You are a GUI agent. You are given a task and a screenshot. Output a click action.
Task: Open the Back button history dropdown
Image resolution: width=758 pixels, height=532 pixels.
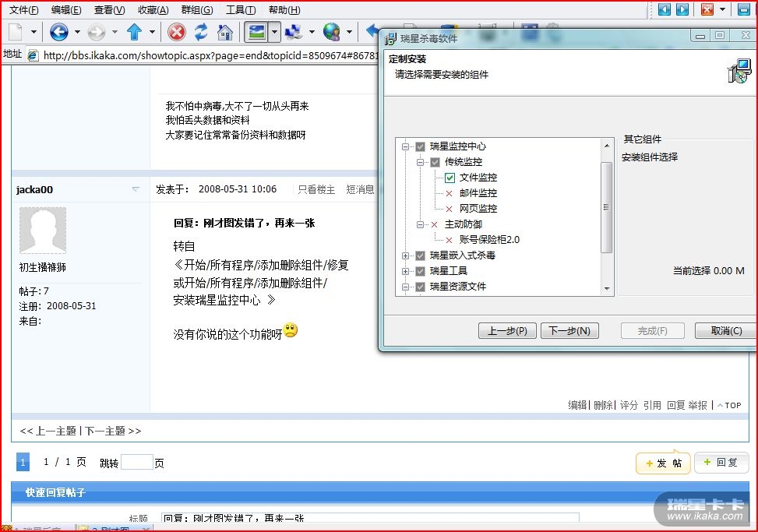click(77, 33)
